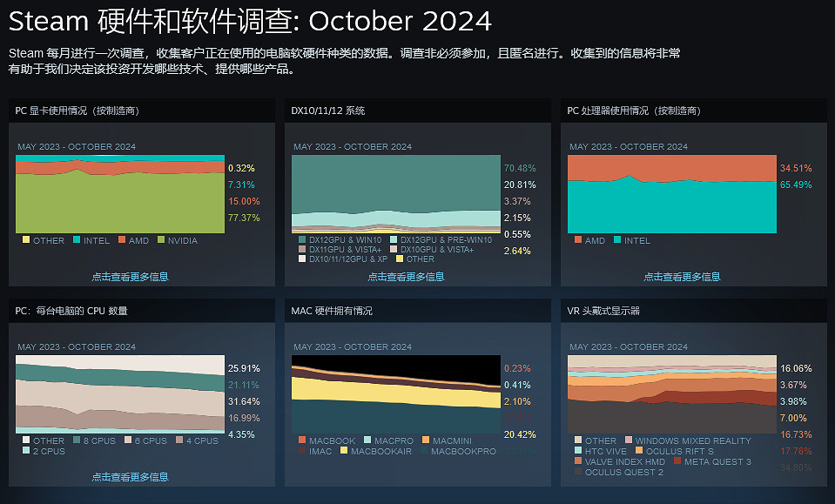Viewport: 835px width, 504px height.
Task: Select the 8 CPUS legend marker
Action: click(x=77, y=440)
